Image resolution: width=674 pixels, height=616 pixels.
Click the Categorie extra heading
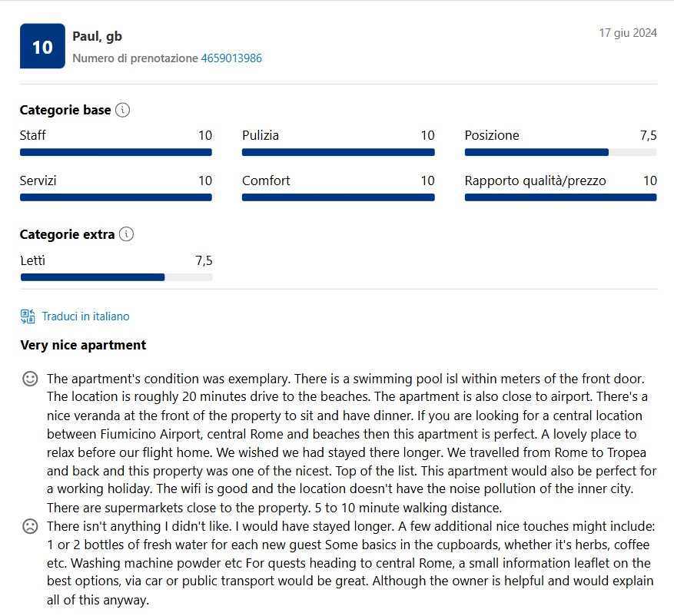coord(67,234)
